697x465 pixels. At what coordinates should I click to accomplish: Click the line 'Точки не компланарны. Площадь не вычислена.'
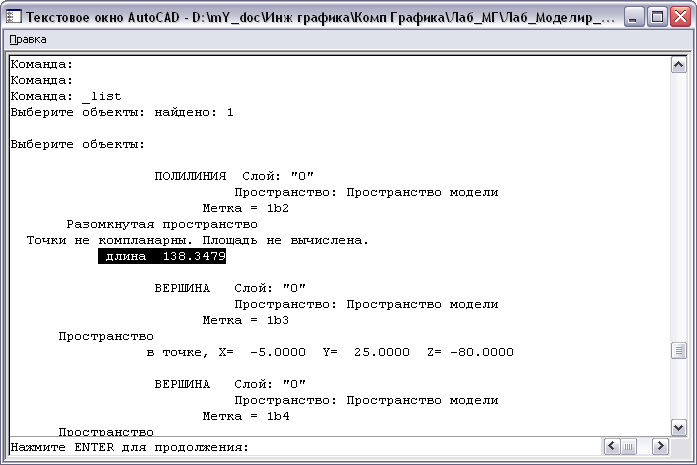(197, 240)
